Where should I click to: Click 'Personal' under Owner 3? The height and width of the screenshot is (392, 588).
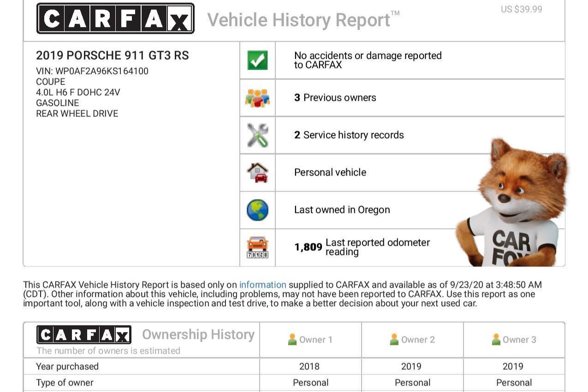(x=514, y=383)
